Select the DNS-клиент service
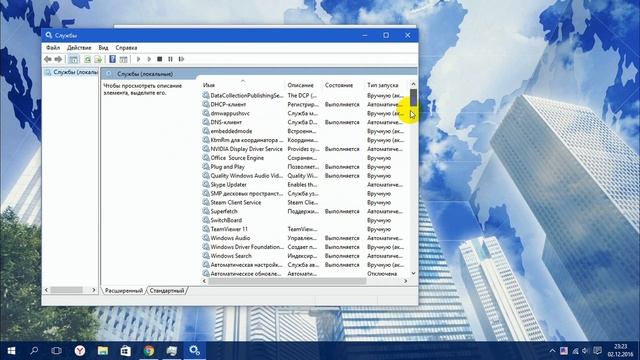The width and height of the screenshot is (640, 360). click(305, 122)
